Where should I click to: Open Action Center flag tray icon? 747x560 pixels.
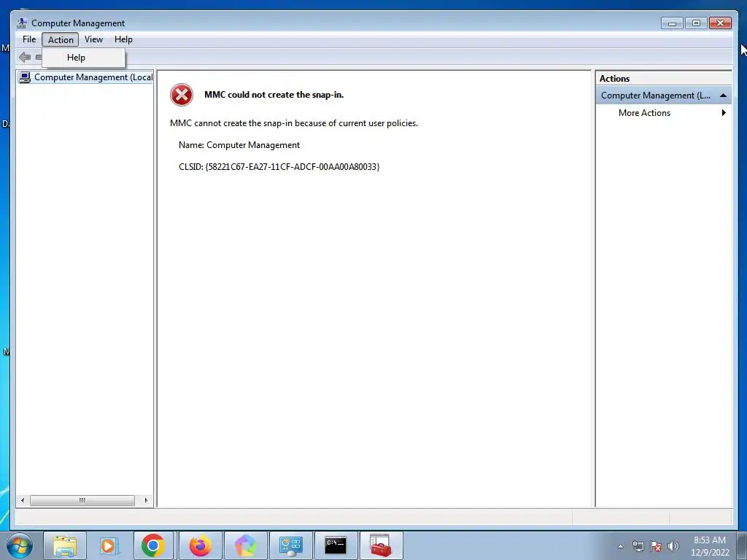coord(656,546)
